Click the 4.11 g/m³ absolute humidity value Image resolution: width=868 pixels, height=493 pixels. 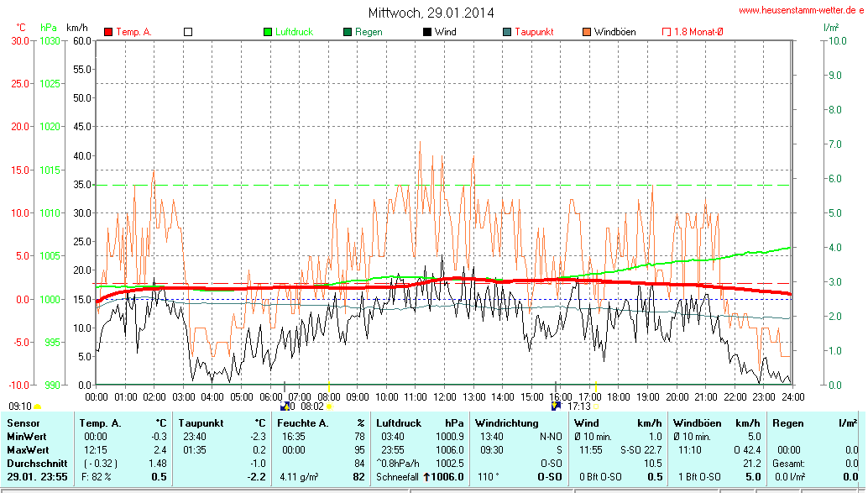(x=299, y=477)
